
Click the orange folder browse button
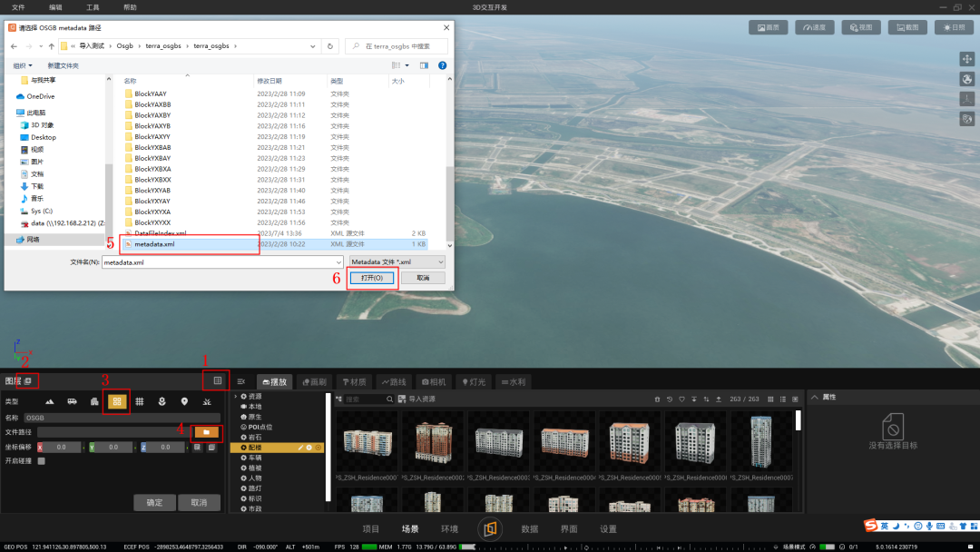click(x=206, y=432)
